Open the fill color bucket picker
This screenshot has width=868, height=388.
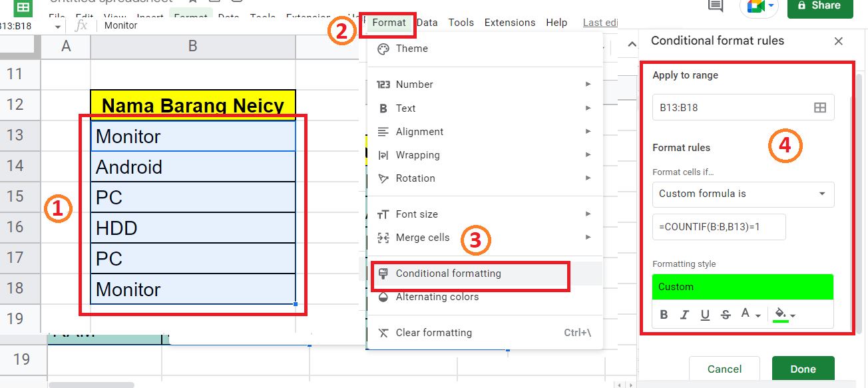(784, 315)
